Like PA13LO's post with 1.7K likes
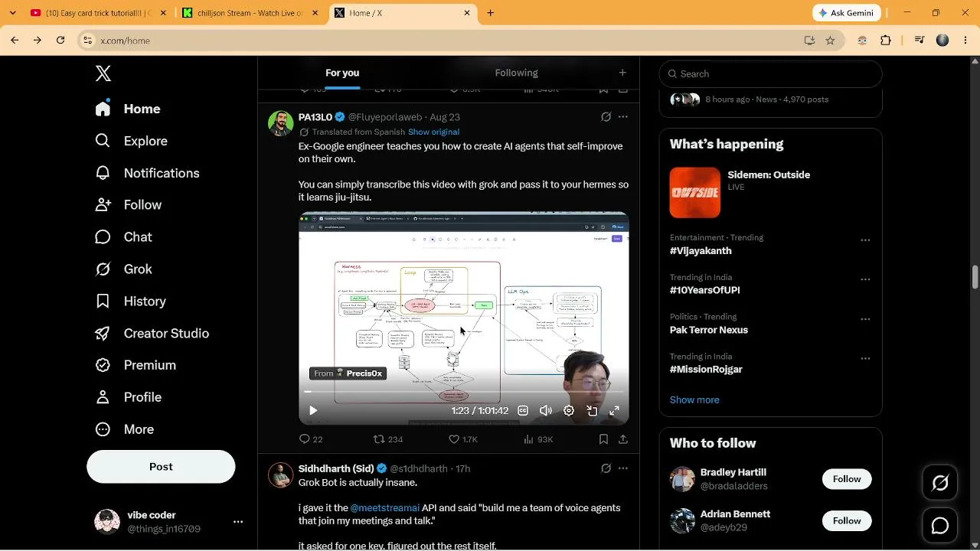The image size is (980, 551). 463,439
